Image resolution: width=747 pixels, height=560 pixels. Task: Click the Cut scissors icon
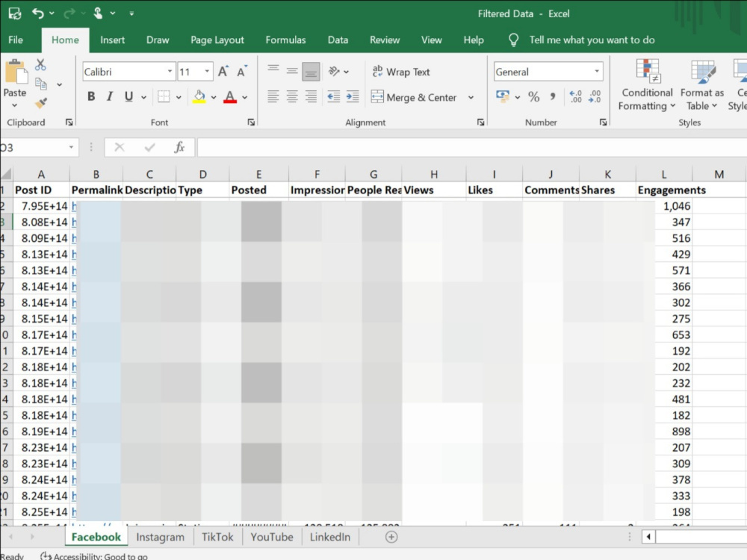pyautogui.click(x=40, y=65)
